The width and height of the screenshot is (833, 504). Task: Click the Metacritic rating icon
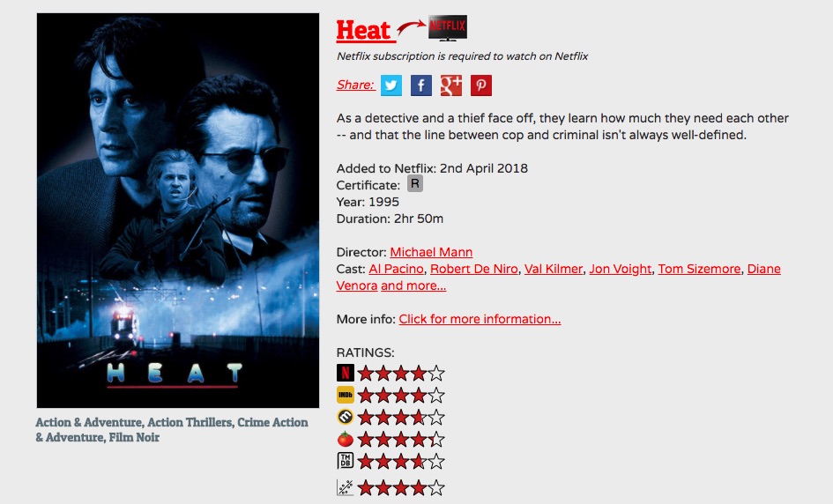point(346,417)
